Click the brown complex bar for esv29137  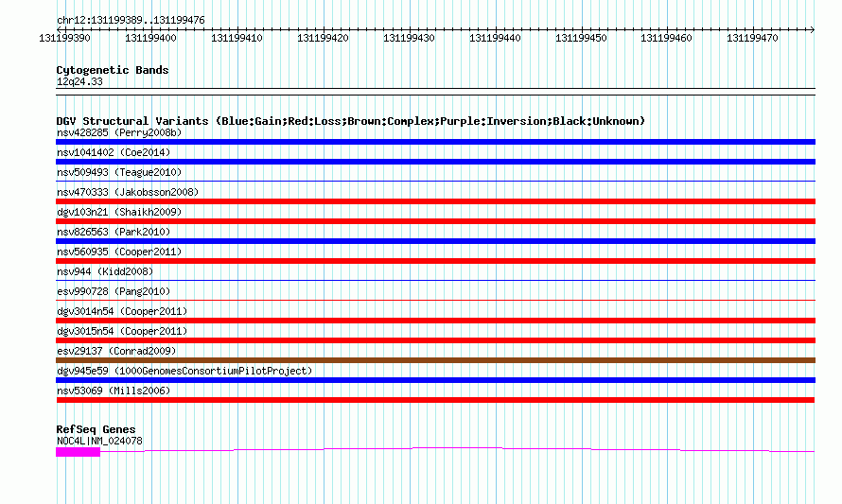point(435,360)
